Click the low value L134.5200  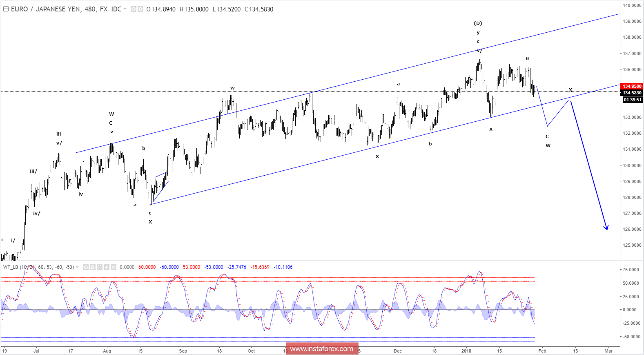point(227,9)
